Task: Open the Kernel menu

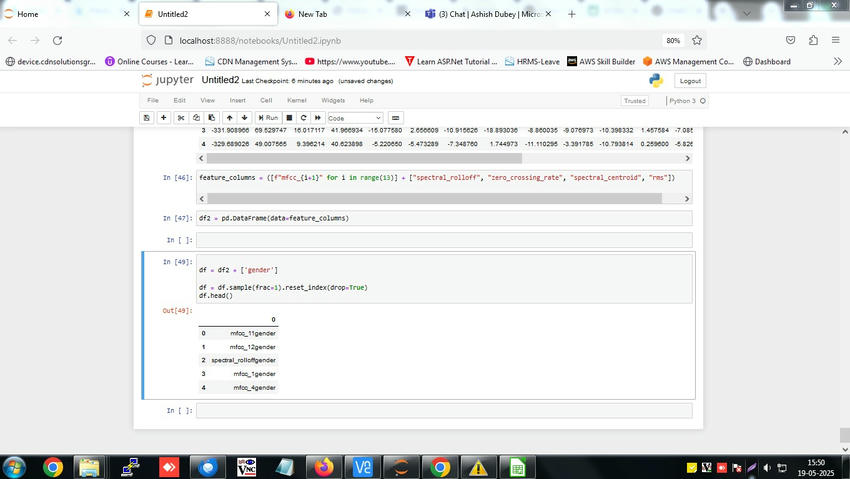Action: pyautogui.click(x=297, y=100)
